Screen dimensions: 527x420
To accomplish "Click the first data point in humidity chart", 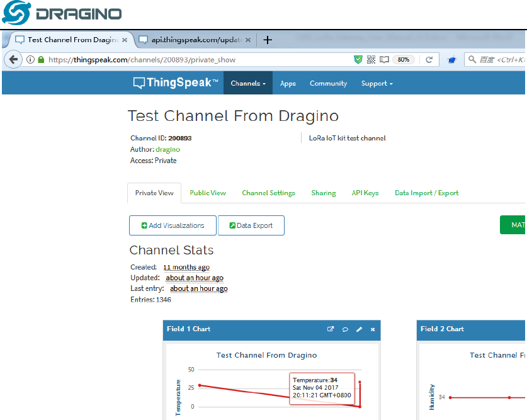I will click(x=450, y=397).
